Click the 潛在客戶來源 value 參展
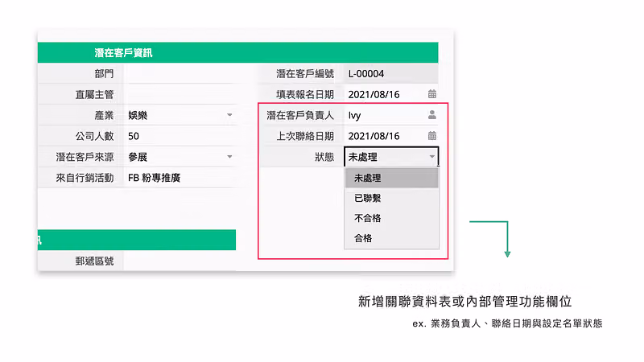Screen dimensions: 644x362 click(138, 157)
